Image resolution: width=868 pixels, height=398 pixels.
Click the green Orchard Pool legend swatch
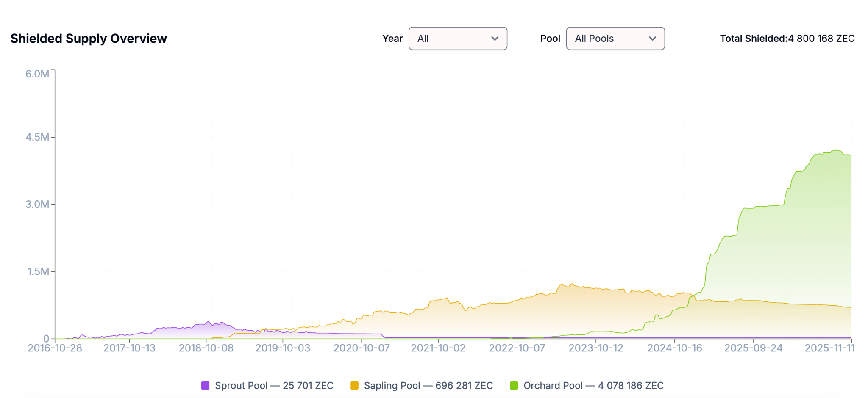pos(514,386)
